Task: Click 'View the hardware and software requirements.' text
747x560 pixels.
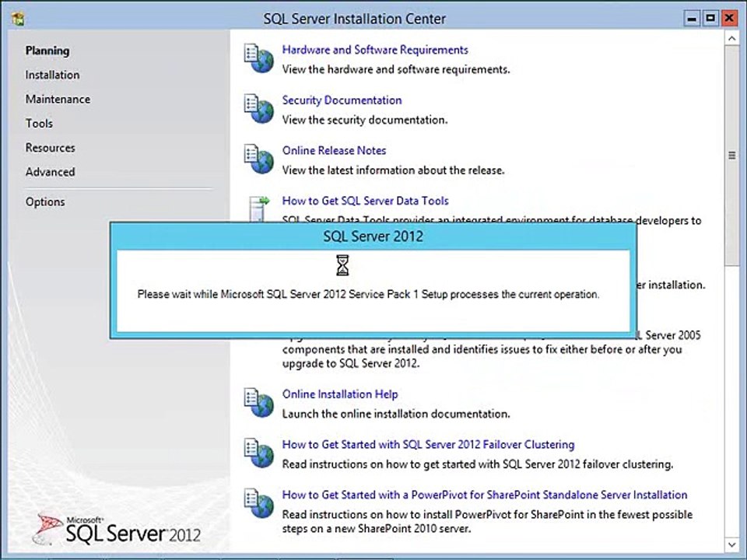Action: click(396, 69)
